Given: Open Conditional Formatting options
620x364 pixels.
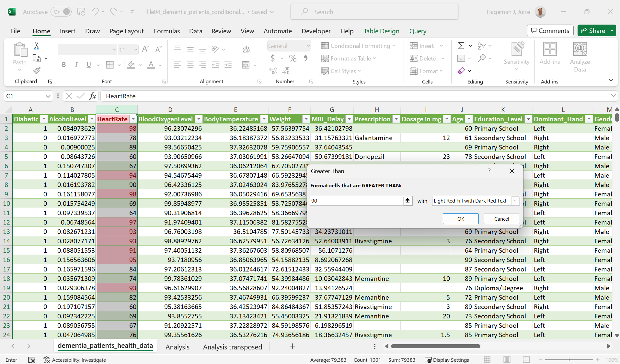Looking at the screenshot, I should (358, 46).
